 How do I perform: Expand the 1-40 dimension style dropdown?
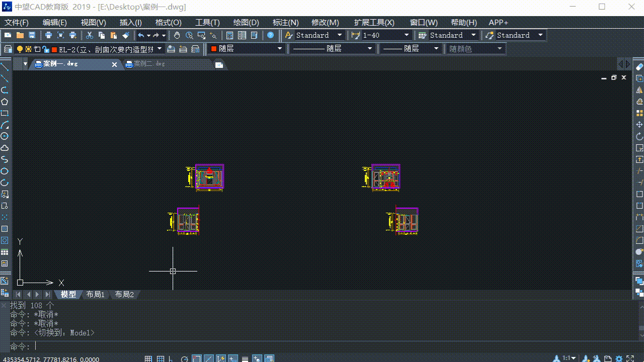point(407,35)
